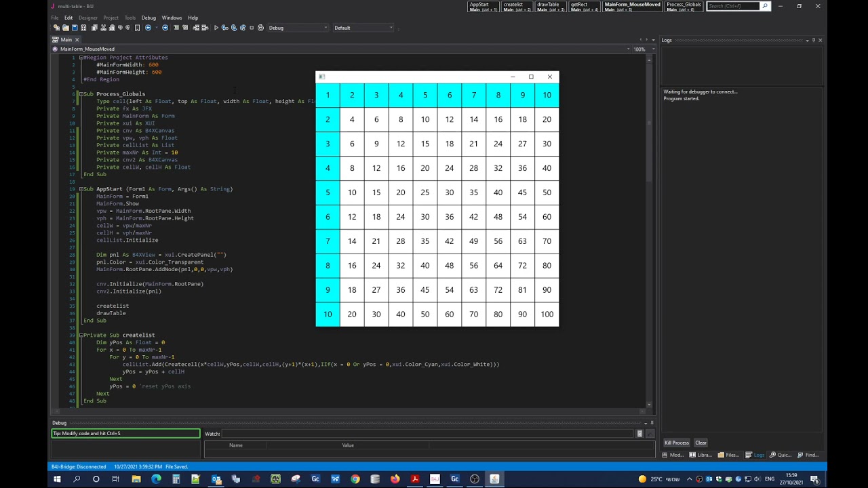Close the Logs panel
Viewport: 868px width, 488px height.
820,40
